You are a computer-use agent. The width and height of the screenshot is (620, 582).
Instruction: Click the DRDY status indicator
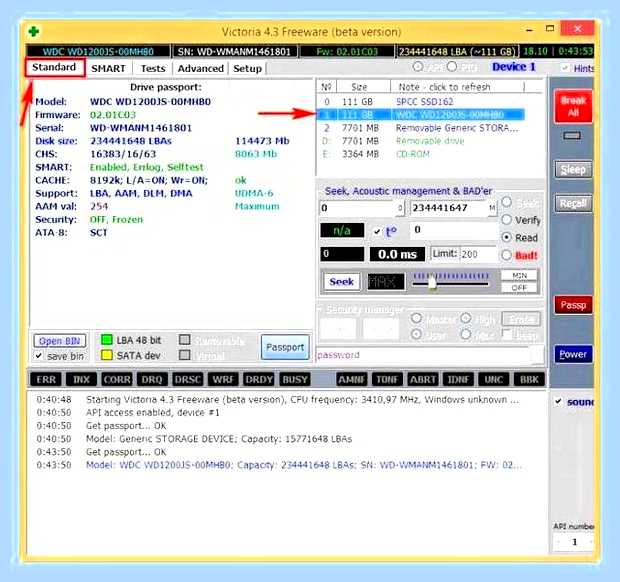[x=259, y=380]
